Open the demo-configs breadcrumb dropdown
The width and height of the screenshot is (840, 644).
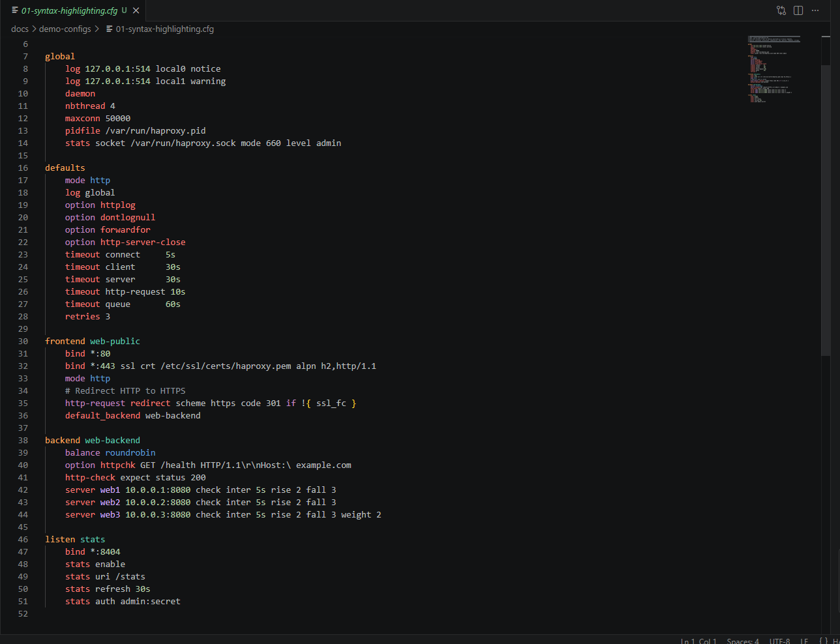pos(65,29)
